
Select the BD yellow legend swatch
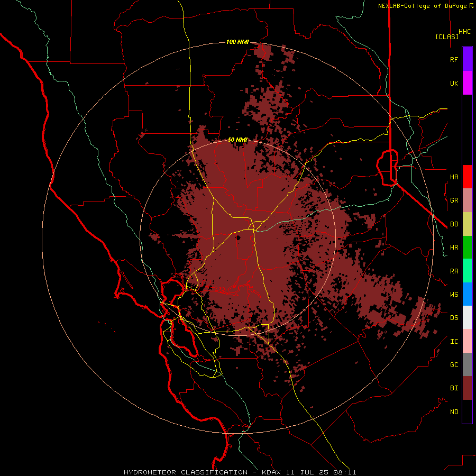tap(467, 224)
